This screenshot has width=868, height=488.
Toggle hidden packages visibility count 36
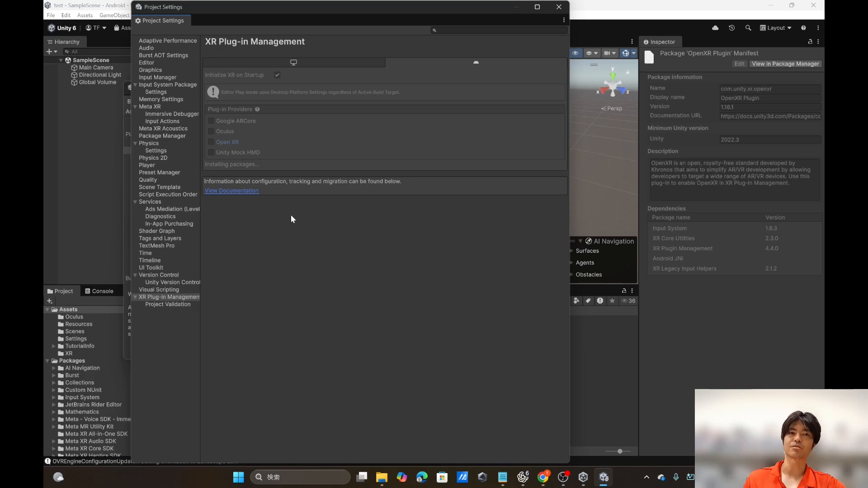tap(628, 300)
